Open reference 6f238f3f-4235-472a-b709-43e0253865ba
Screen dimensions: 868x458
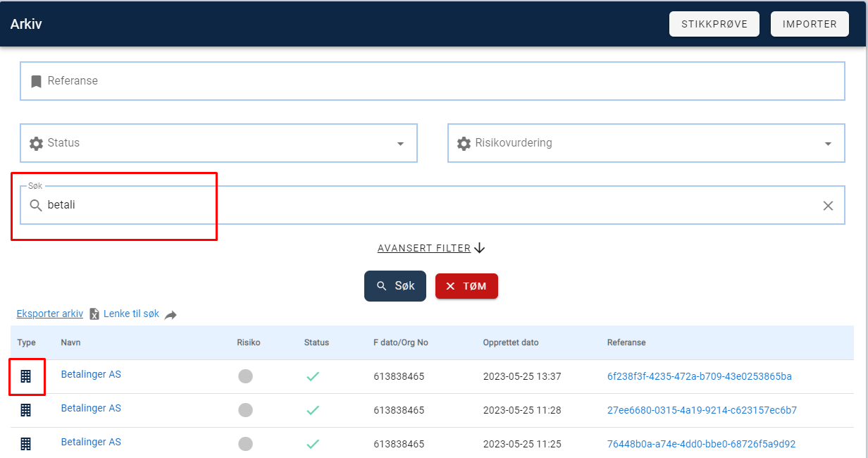point(700,376)
